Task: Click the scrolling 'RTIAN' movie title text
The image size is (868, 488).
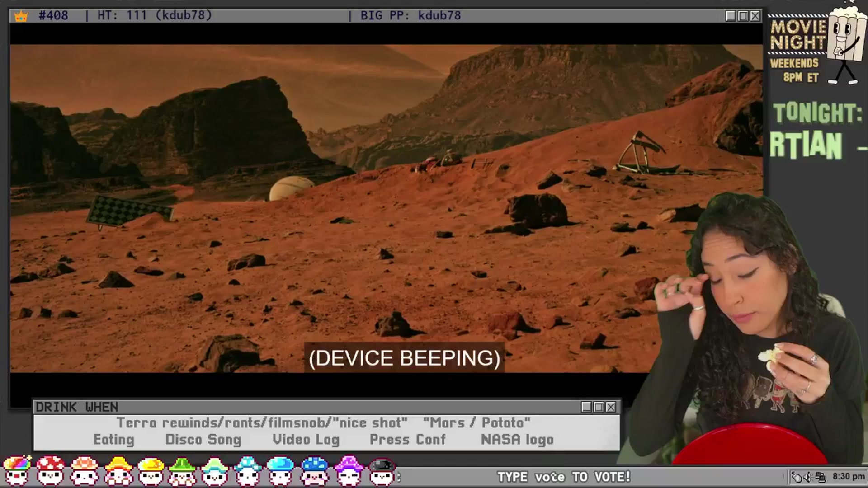Action: 806,145
